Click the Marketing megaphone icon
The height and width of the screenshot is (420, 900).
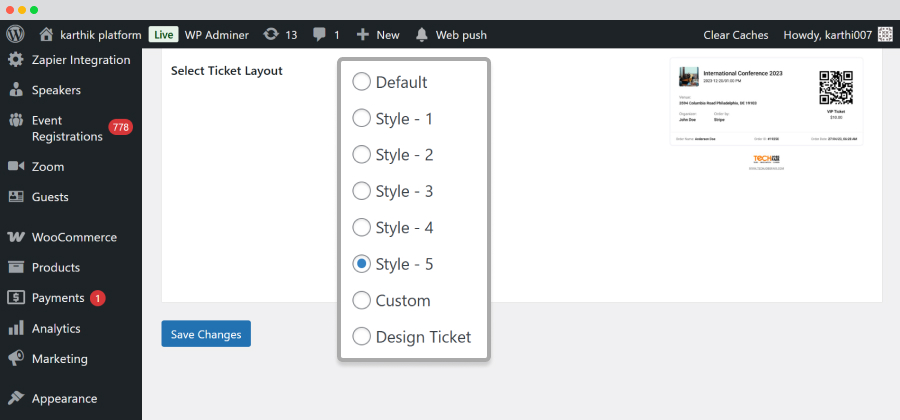(16, 359)
